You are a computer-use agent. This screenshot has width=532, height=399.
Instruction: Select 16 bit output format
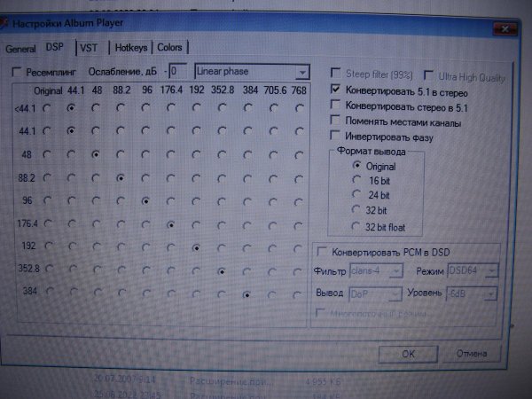[x=356, y=179]
